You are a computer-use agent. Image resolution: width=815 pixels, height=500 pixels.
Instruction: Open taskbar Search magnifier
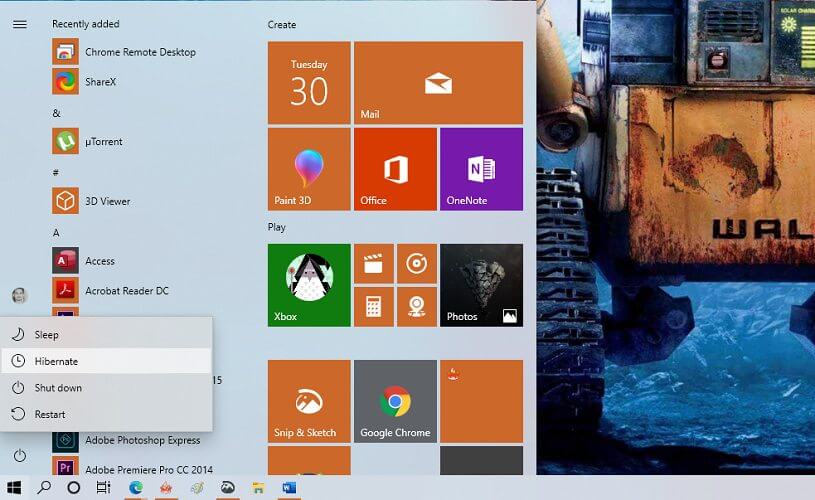44,488
